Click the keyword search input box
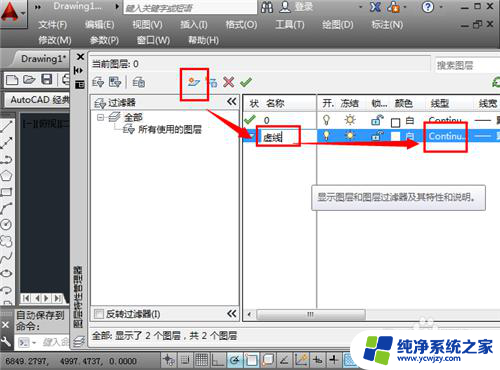This screenshot has width=500, height=370. point(190,7)
